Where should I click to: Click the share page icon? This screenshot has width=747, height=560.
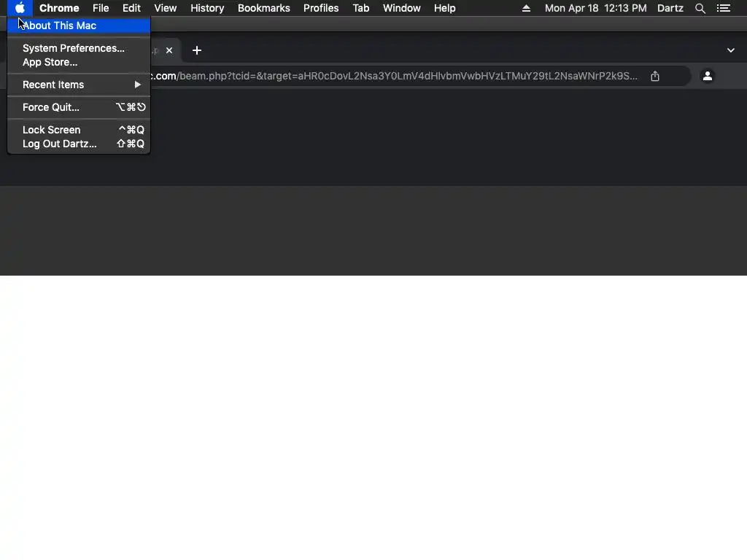655,76
